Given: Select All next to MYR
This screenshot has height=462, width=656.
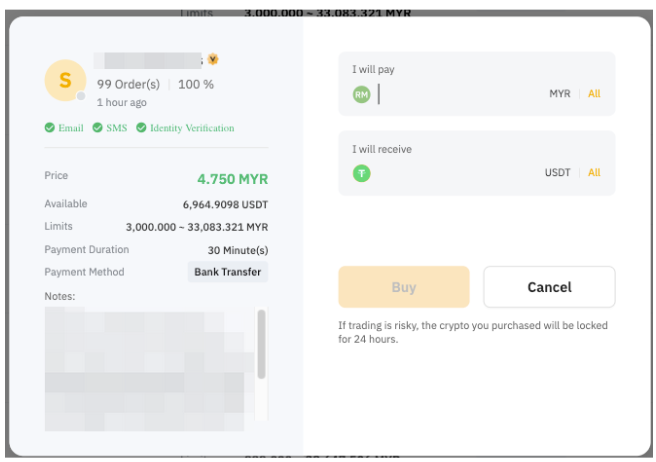Looking at the screenshot, I should point(594,94).
